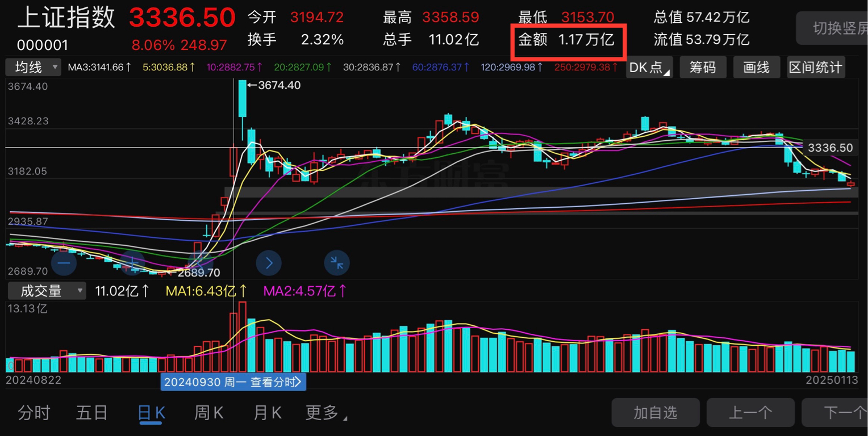Click 总值 57.42万亿
The width and height of the screenshot is (868, 436).
[702, 18]
